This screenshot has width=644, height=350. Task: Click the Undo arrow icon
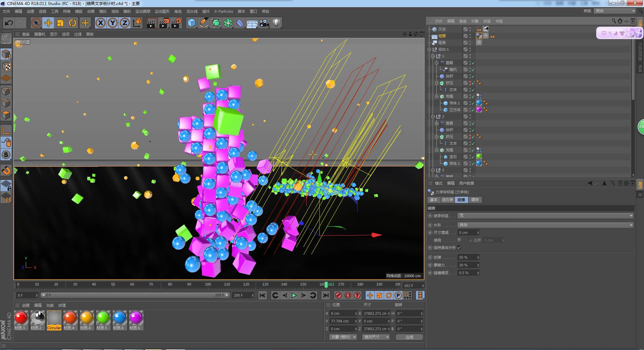pos(9,23)
